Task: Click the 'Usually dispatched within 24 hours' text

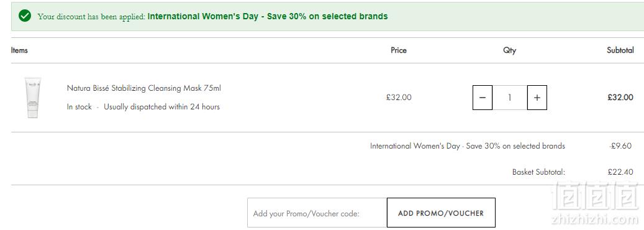Action: click(x=161, y=107)
